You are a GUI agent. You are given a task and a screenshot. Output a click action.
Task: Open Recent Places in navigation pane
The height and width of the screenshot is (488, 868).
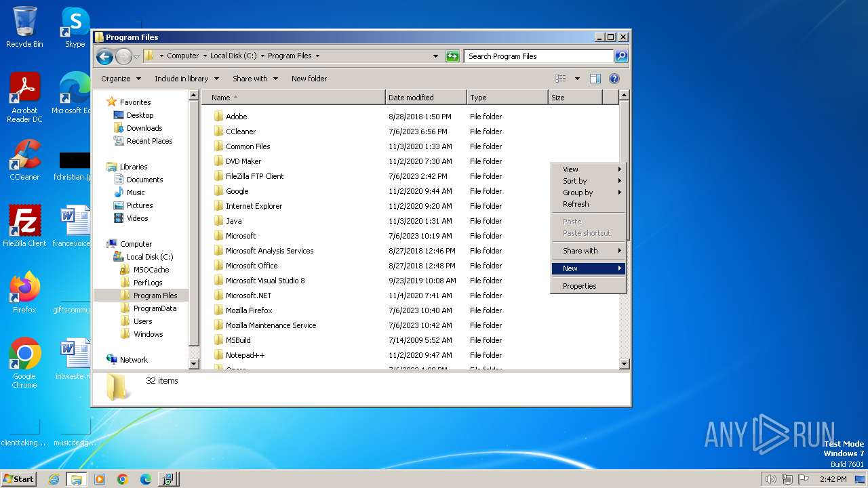[149, 141]
